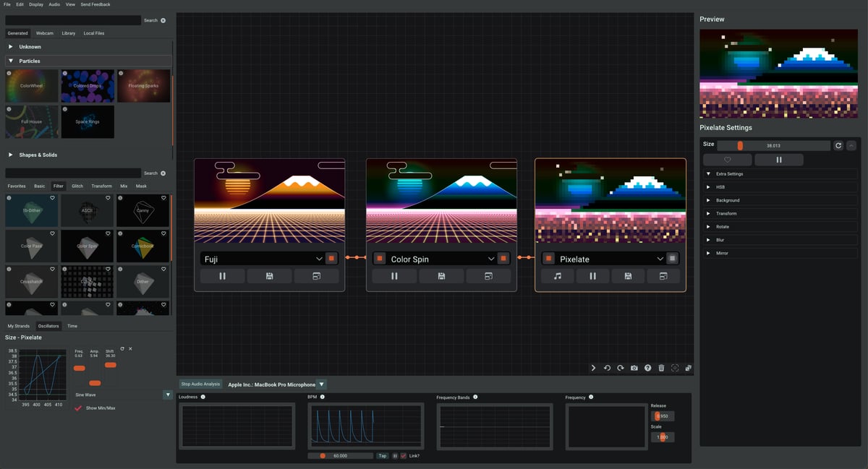Click the undo icon in canvas toolbar
The width and height of the screenshot is (868, 469).
coord(607,368)
